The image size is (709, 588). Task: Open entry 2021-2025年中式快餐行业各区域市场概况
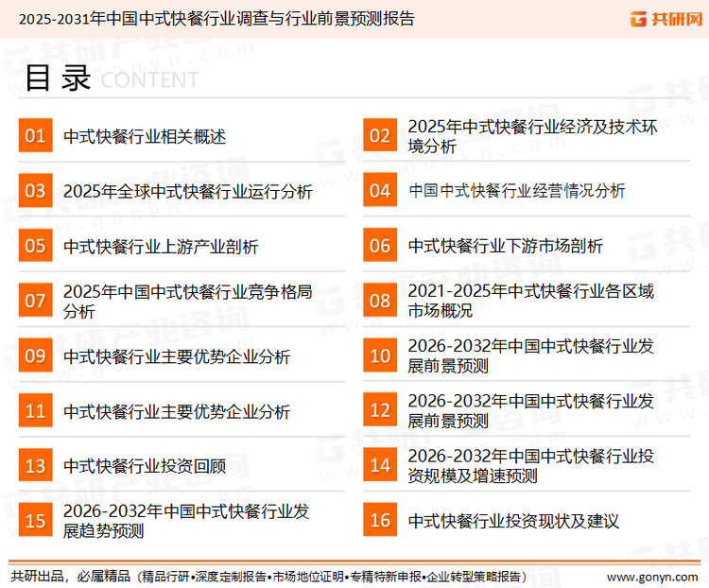531,301
